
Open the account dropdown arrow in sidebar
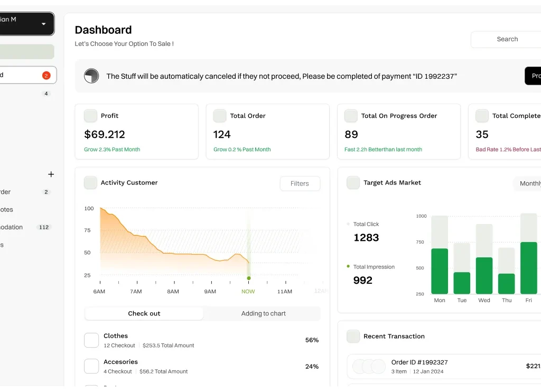click(44, 24)
